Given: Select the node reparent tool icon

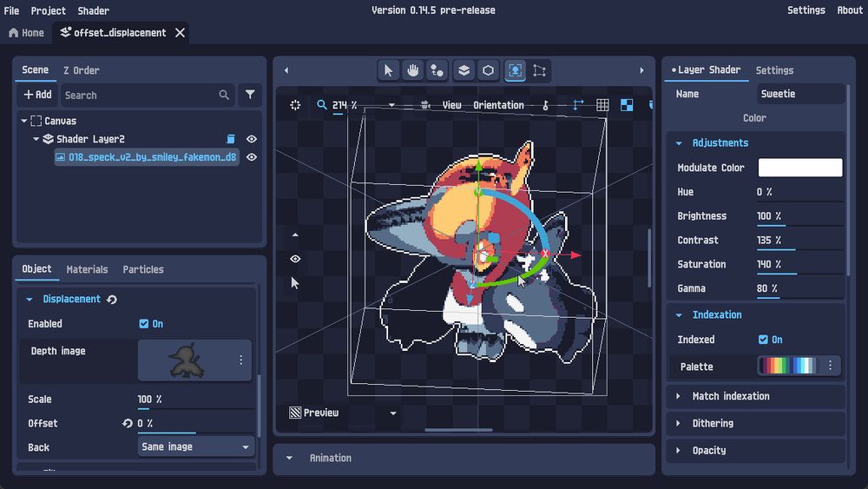Looking at the screenshot, I should coord(437,70).
